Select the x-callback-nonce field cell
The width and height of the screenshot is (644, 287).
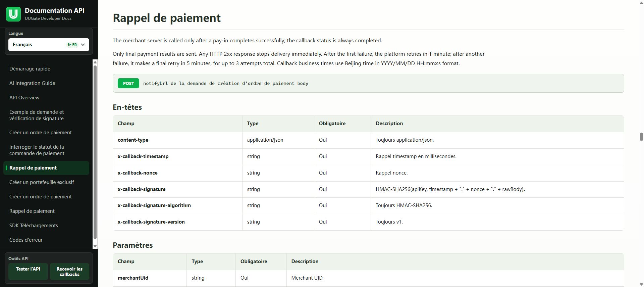pyautogui.click(x=178, y=173)
